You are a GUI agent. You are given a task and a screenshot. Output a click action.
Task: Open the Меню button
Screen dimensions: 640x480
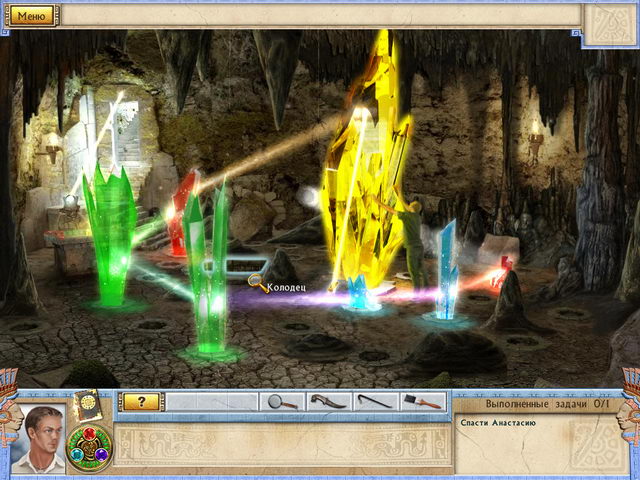coord(32,15)
